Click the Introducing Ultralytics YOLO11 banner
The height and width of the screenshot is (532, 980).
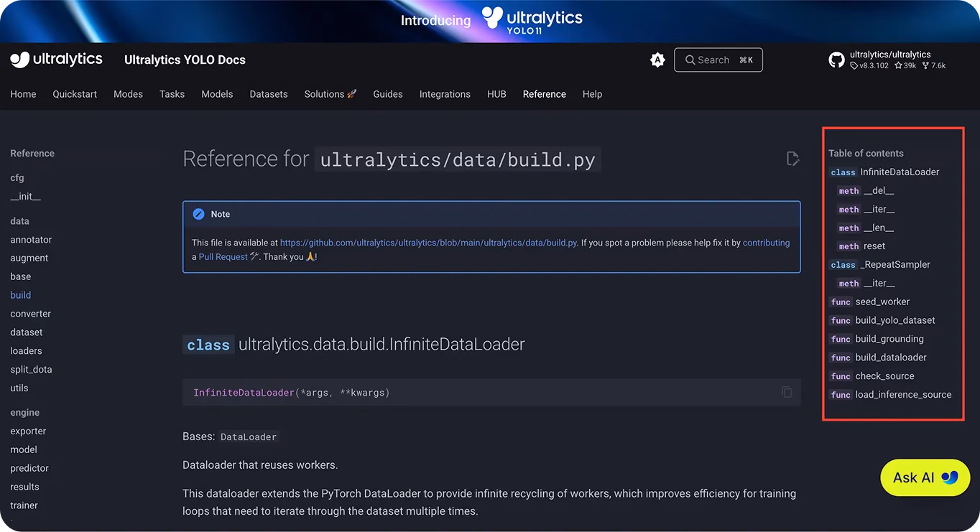pos(491,19)
